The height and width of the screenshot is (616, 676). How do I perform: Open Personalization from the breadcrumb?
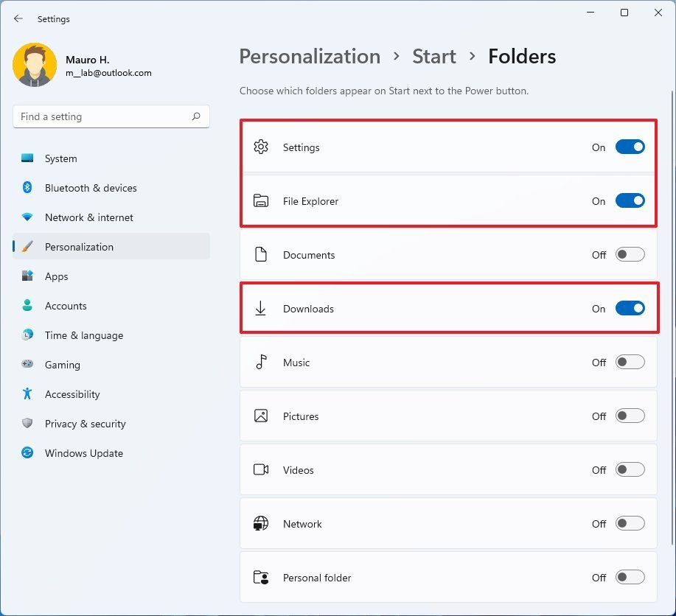click(310, 56)
